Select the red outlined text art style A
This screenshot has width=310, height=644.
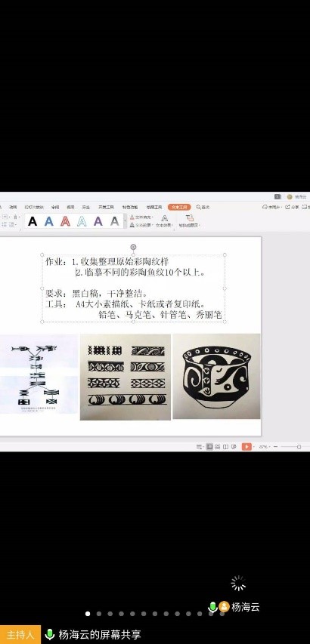[x=65, y=221]
